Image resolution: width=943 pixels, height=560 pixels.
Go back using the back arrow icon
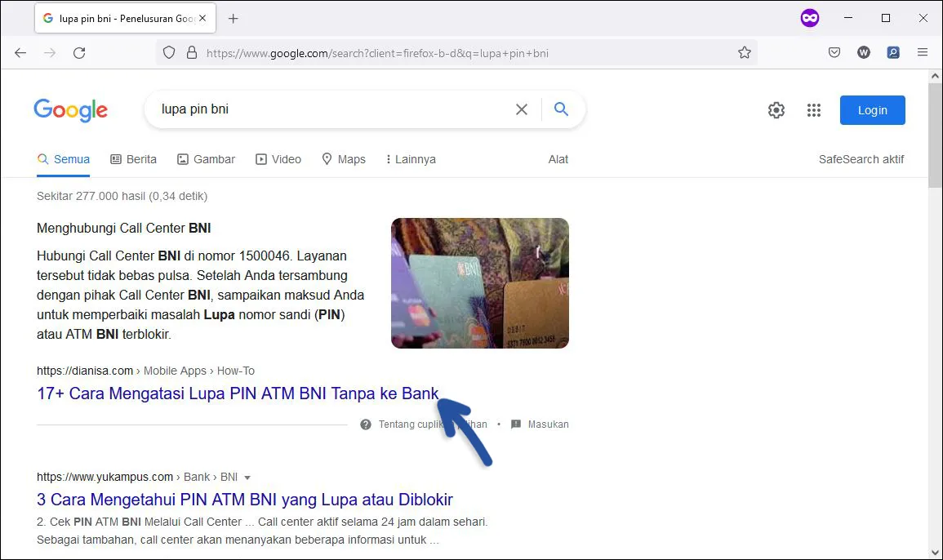20,52
